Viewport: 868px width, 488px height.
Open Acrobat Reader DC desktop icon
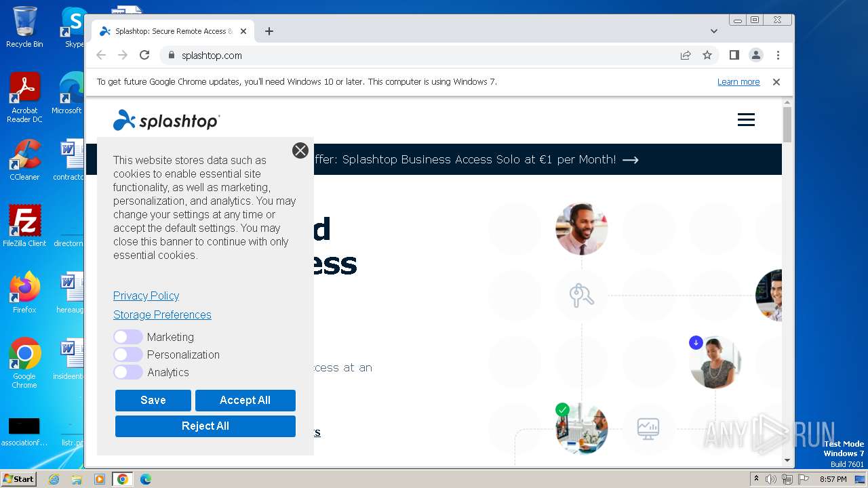click(24, 98)
